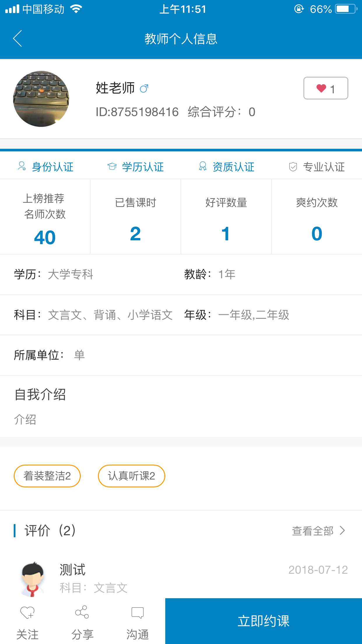
Task: Open the teacher's profile photo
Action: click(41, 99)
